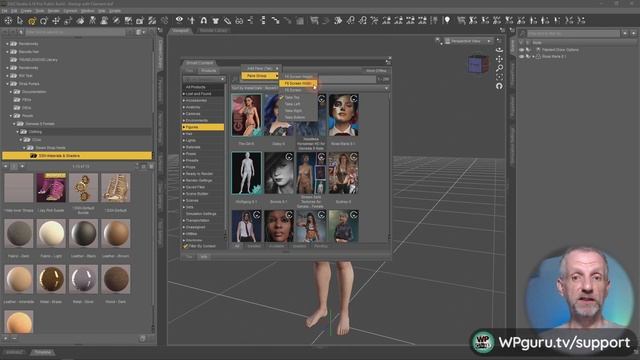Viewport: 640px width, 360px height.
Task: Toggle visibility of the first Scene pane item
Action: 521,50
